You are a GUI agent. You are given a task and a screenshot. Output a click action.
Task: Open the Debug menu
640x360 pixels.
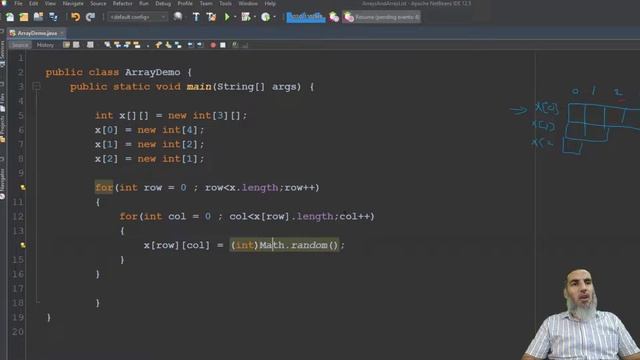(163, 3)
